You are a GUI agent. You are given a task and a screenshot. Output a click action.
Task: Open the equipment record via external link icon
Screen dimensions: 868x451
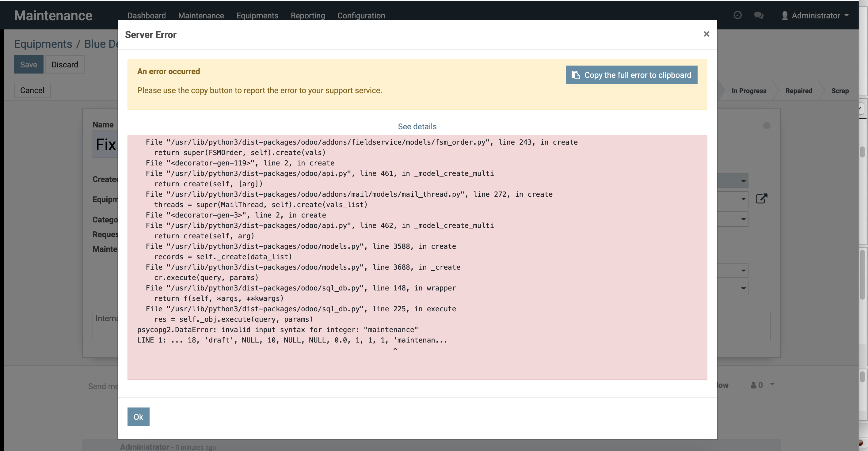pyautogui.click(x=762, y=199)
